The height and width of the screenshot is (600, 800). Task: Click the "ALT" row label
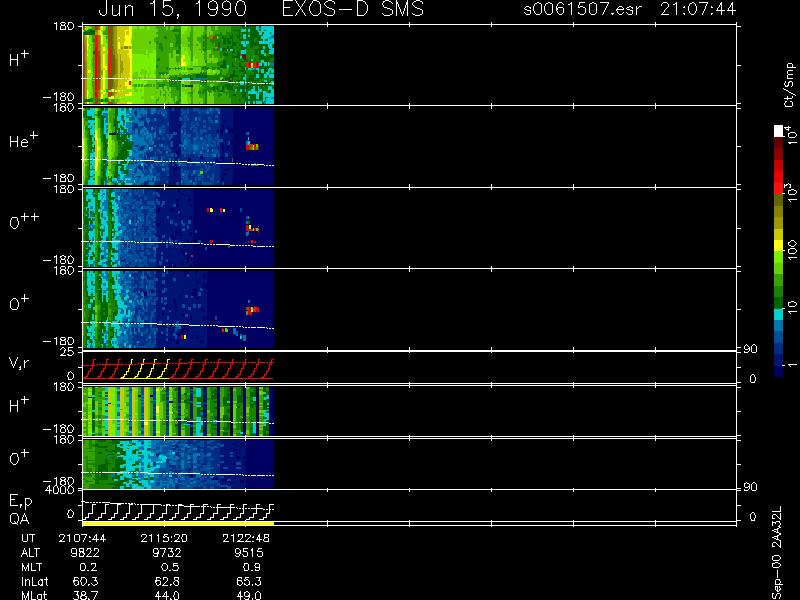pos(30,553)
